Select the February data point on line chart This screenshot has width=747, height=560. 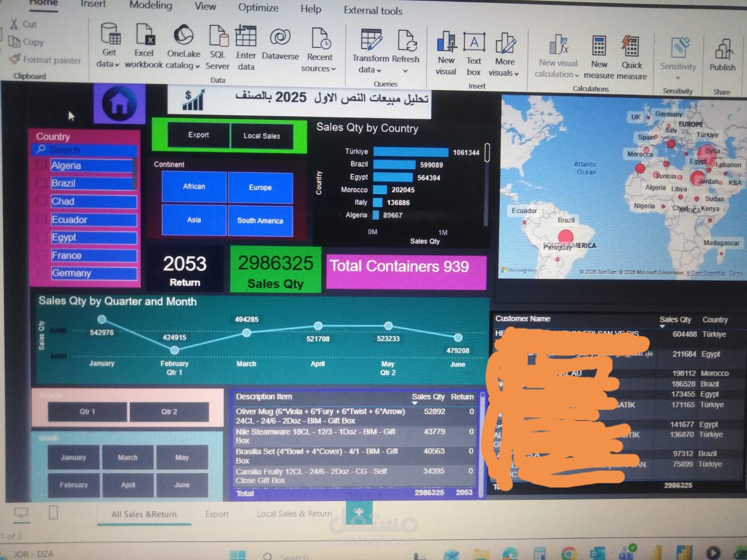coord(174,350)
